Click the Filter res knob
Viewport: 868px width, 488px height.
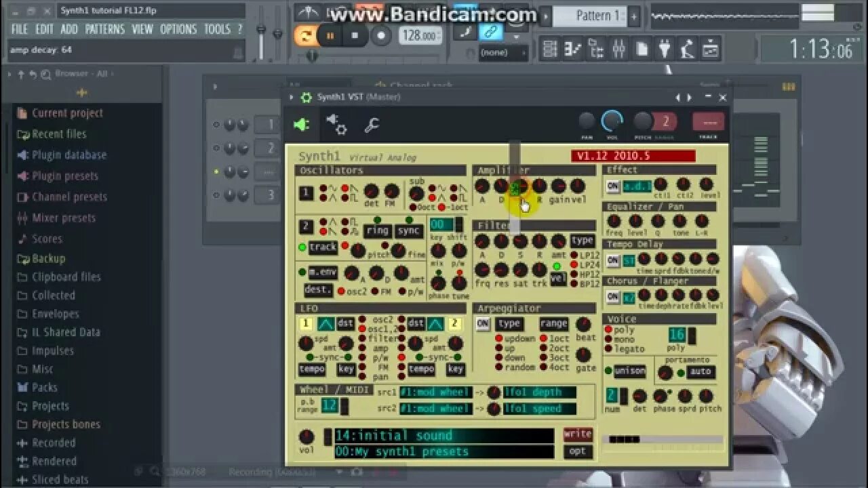[x=501, y=270]
